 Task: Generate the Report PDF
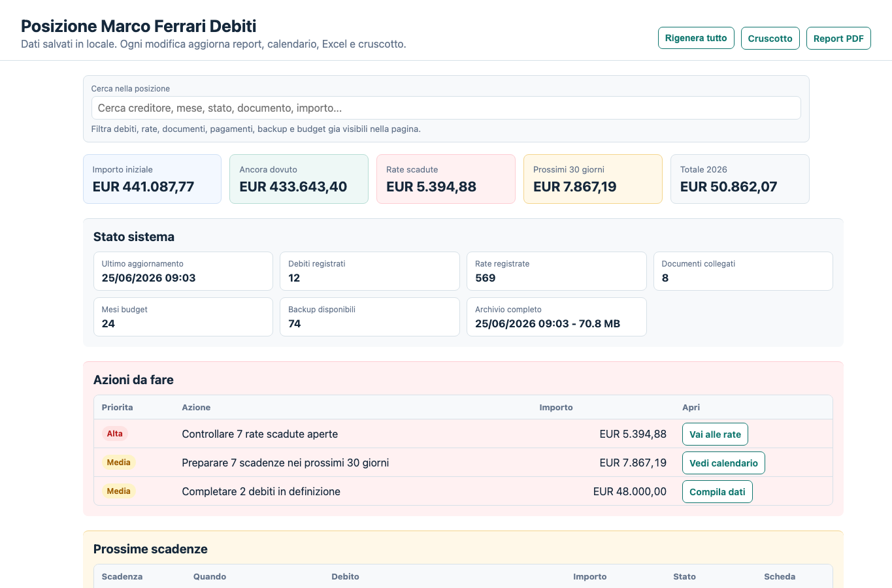(x=838, y=38)
